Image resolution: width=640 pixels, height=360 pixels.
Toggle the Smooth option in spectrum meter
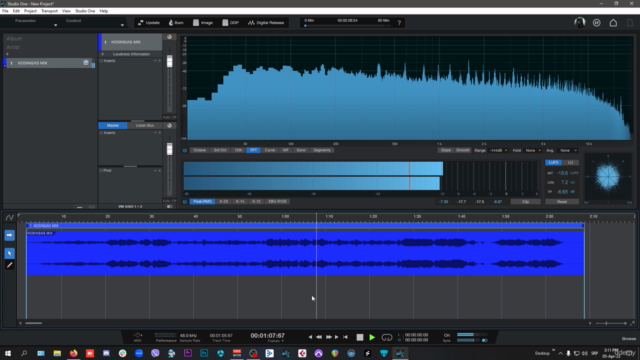[462, 150]
